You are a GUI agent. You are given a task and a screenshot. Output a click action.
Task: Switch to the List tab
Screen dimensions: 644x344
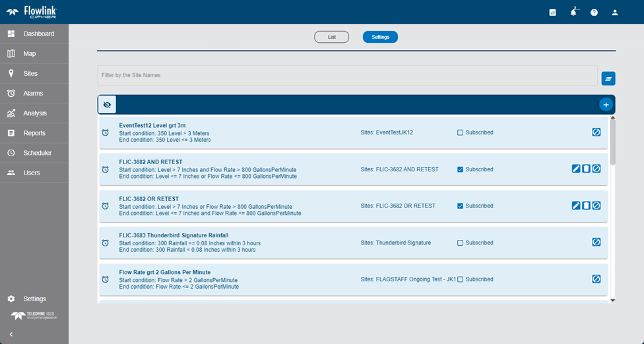pos(331,37)
